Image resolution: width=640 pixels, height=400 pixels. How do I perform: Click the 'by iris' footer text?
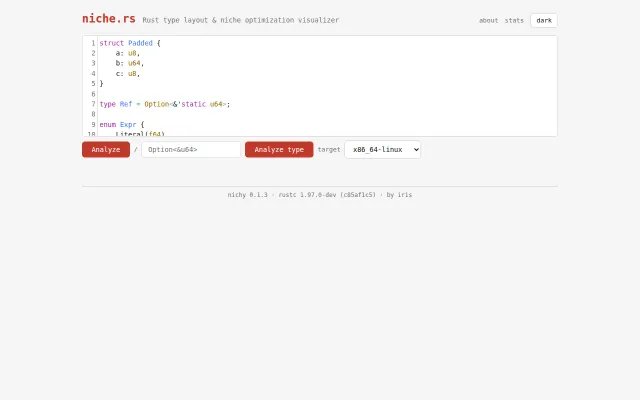[399, 195]
